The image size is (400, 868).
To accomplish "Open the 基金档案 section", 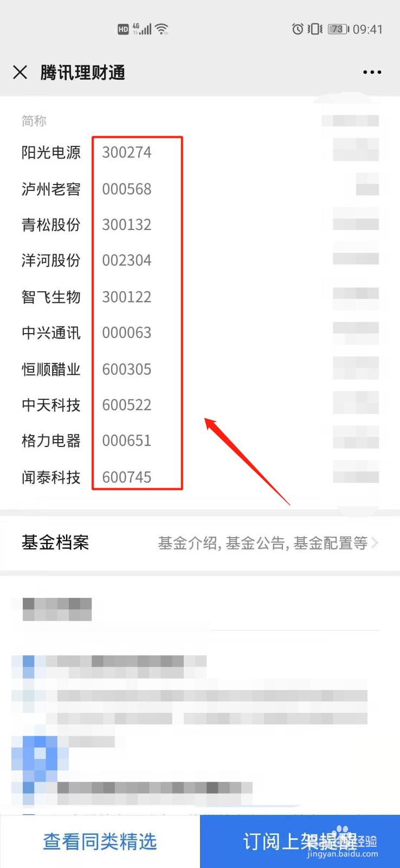I will [x=200, y=542].
